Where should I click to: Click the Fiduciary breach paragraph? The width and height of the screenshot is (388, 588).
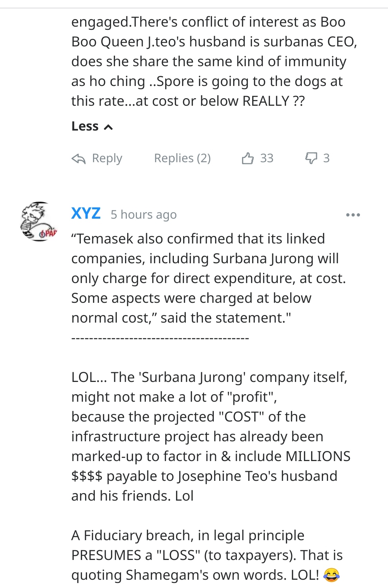point(207,555)
